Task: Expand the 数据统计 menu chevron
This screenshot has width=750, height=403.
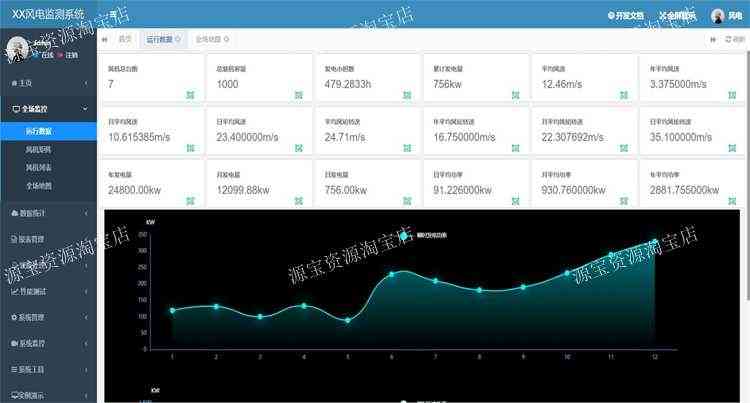Action: [86, 213]
